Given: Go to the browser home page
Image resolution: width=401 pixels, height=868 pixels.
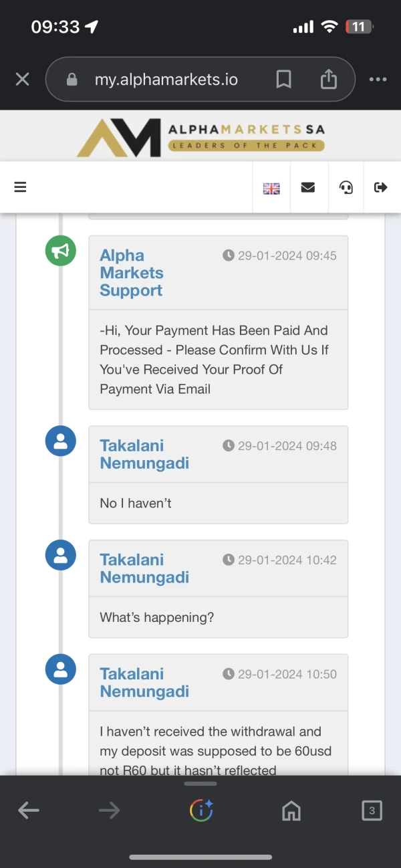Looking at the screenshot, I should click(x=291, y=811).
